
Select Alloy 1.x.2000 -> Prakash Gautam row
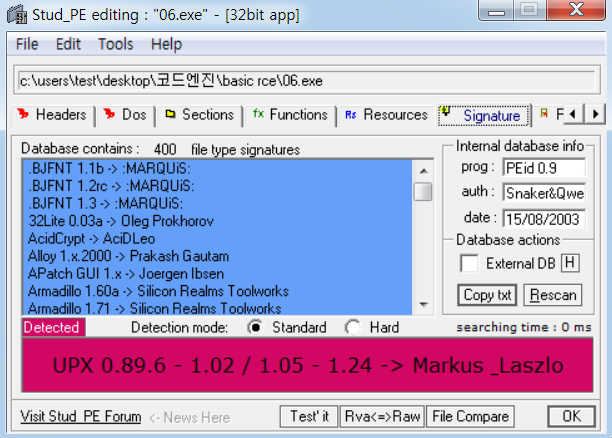click(x=217, y=256)
